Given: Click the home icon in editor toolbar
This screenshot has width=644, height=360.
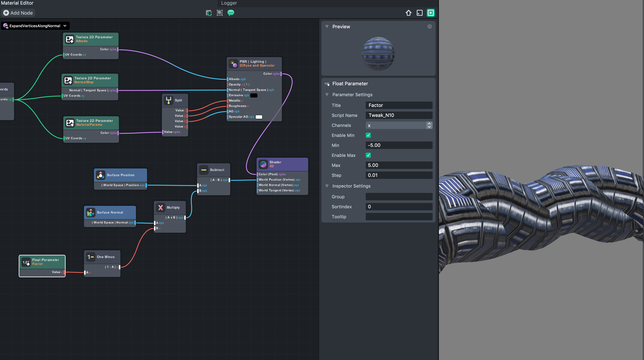Looking at the screenshot, I should [x=408, y=13].
